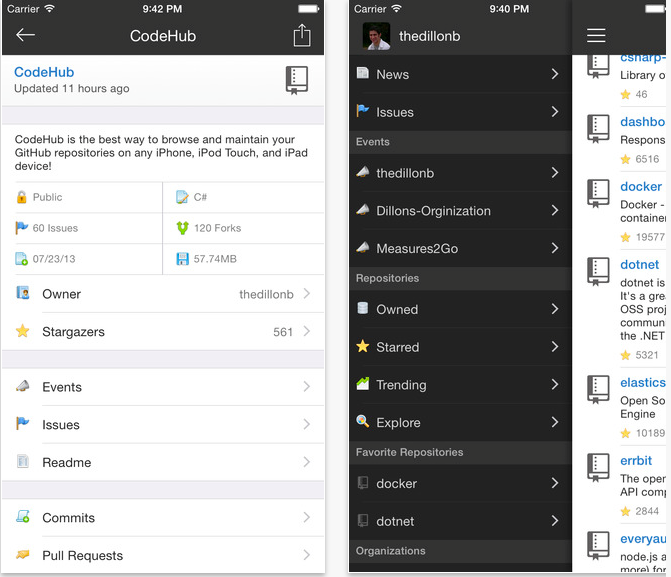Open chevron on the Pull Requests row
The width and height of the screenshot is (671, 577).
(306, 555)
